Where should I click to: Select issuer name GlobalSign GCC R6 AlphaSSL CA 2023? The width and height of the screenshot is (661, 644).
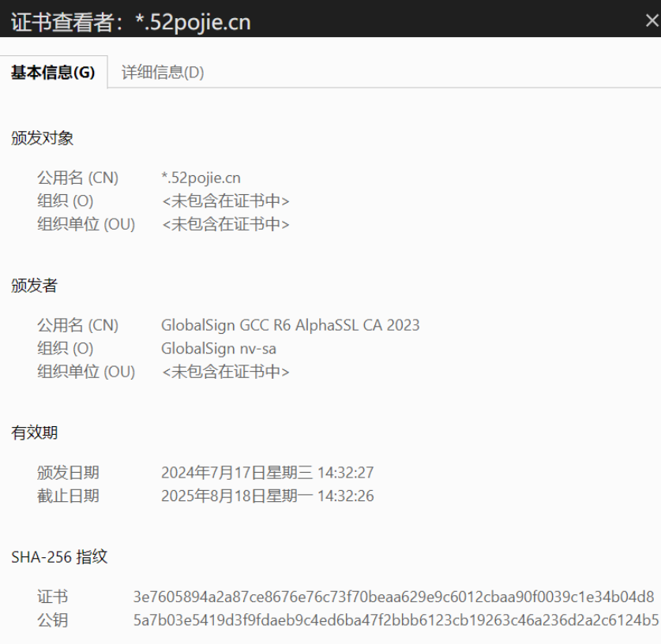click(290, 325)
